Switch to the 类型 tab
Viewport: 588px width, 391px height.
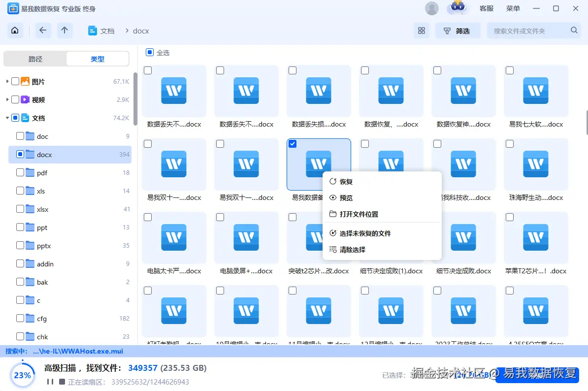tap(98, 59)
